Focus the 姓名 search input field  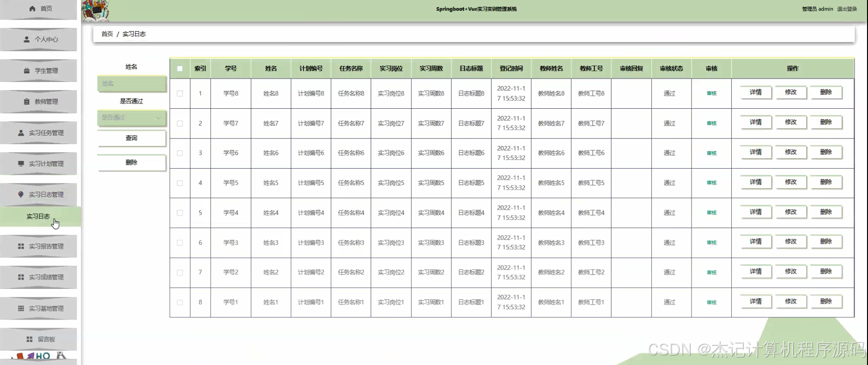point(131,83)
